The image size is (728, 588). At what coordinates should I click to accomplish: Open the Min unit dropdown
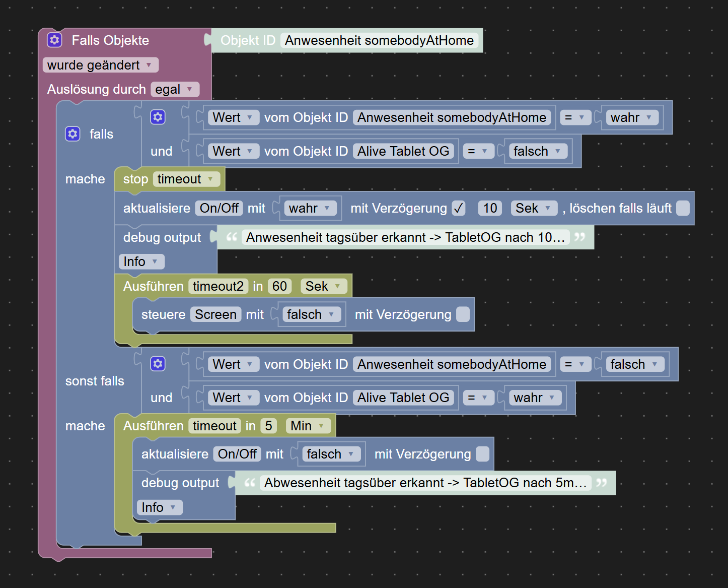pyautogui.click(x=308, y=426)
